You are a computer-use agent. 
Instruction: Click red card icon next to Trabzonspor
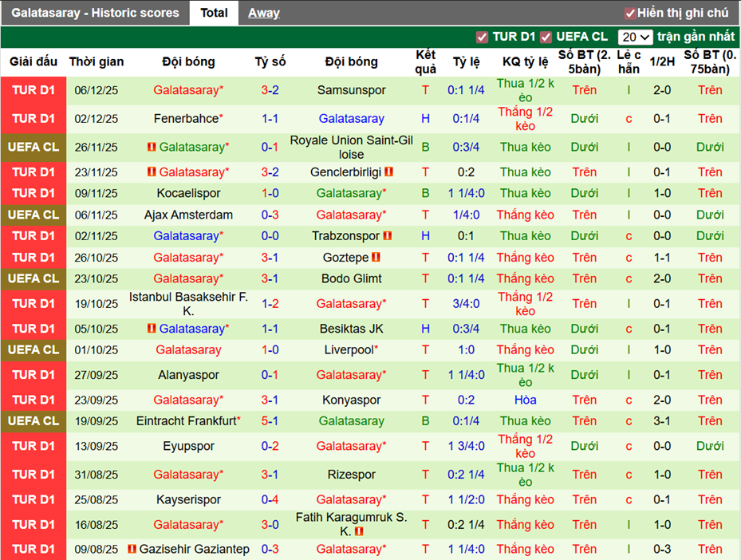point(387,235)
